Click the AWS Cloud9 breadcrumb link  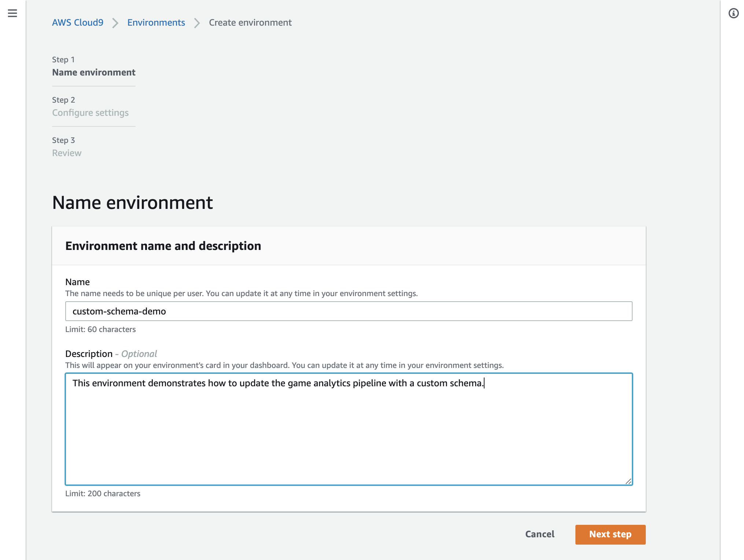pos(78,23)
